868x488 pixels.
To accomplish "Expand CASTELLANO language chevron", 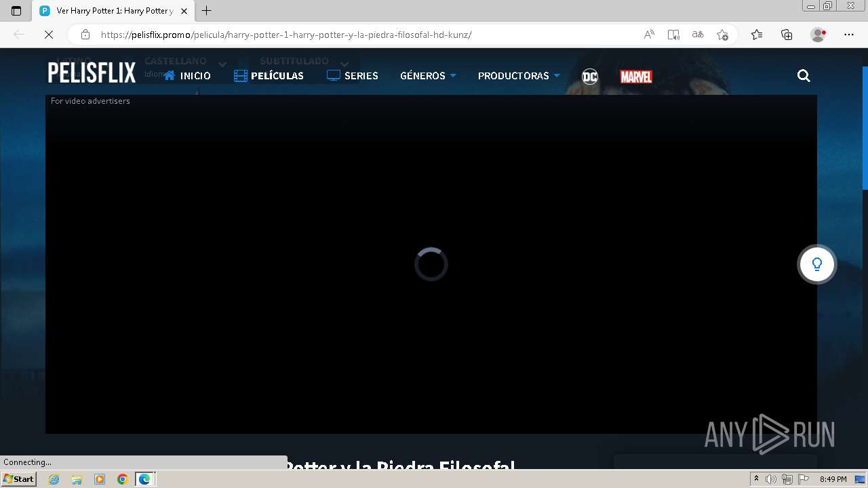I will [x=222, y=64].
